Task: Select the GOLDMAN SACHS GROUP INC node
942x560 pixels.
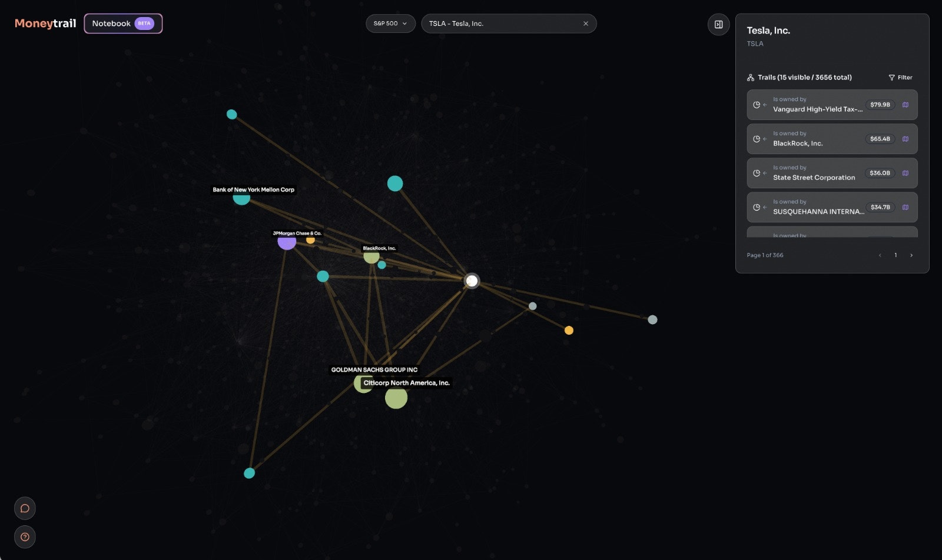Action: (x=362, y=383)
